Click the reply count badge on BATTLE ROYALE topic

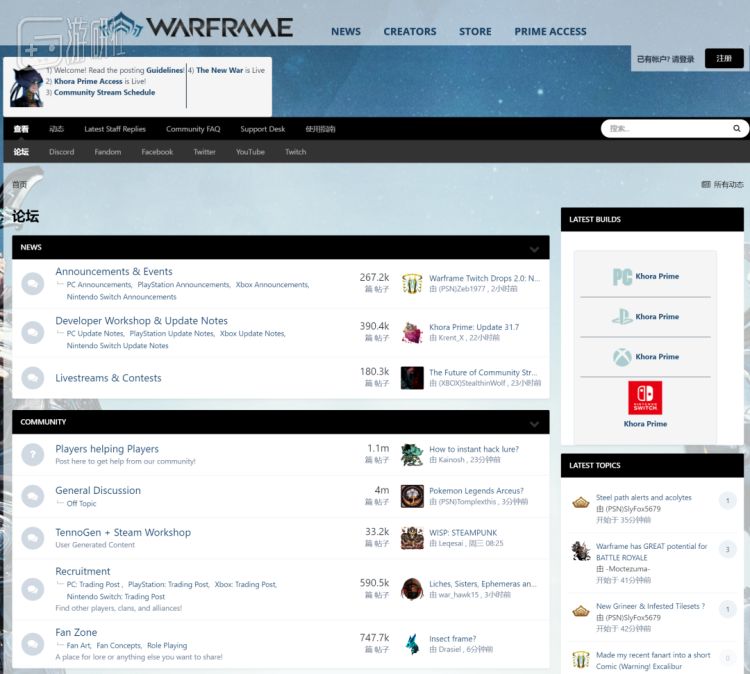728,549
